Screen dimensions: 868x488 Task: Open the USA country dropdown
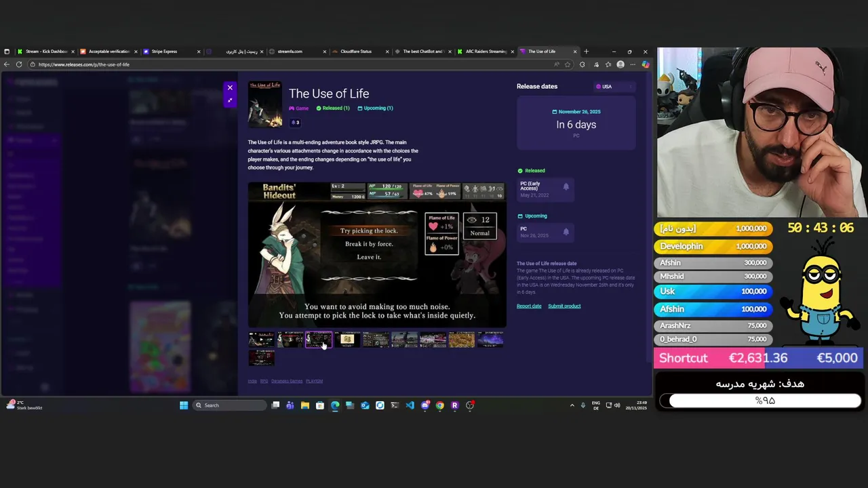click(614, 87)
